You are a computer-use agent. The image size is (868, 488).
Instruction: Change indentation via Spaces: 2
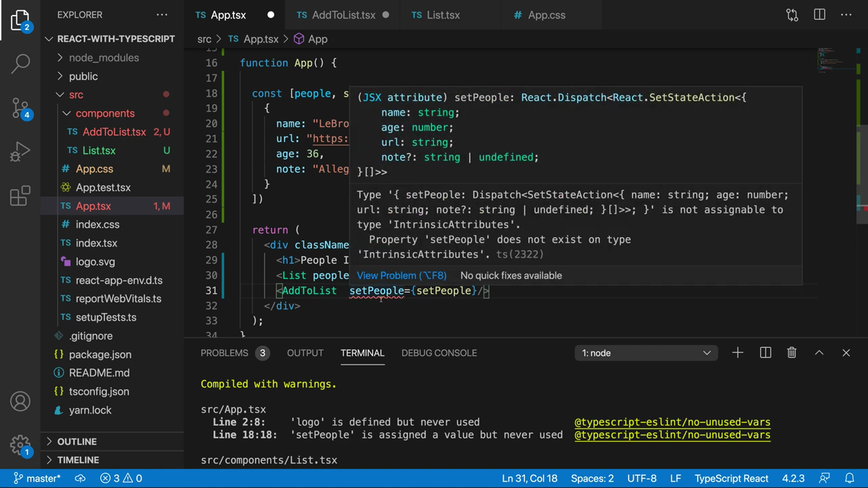(592, 478)
